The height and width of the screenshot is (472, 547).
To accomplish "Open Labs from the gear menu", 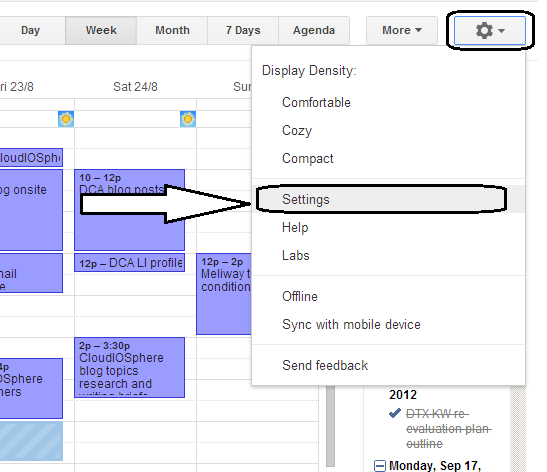I will (x=388, y=255).
